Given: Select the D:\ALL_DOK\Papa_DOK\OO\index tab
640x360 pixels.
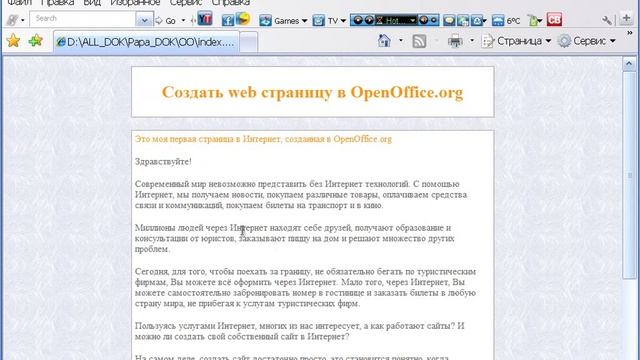Looking at the screenshot, I should click(x=146, y=42).
